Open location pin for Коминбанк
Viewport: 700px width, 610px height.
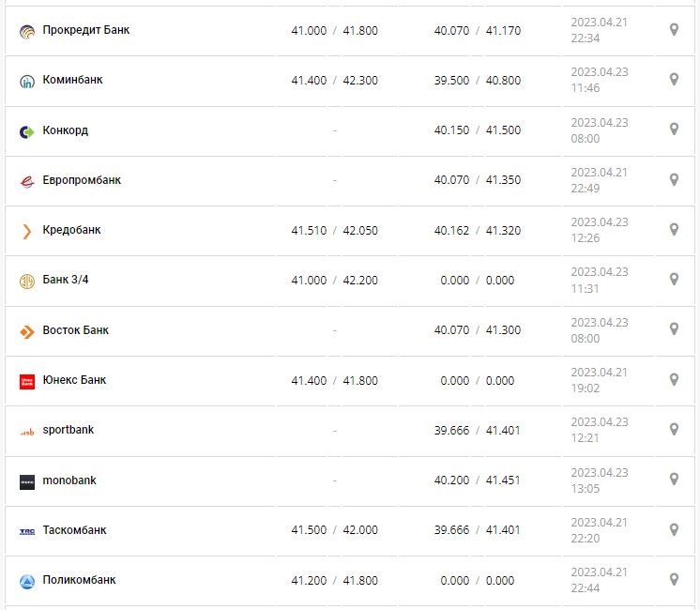(x=674, y=80)
